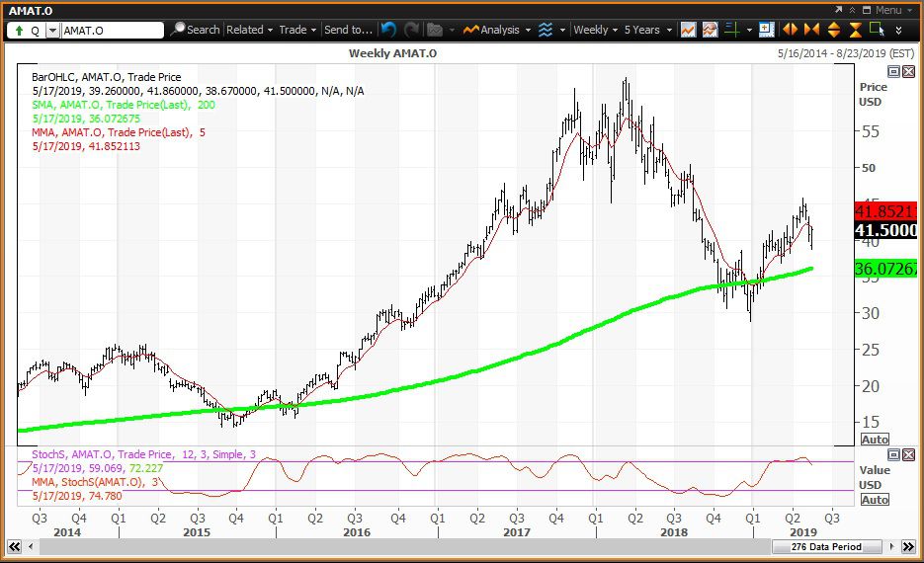Toggle Auto scaling on the price axis
Screen dimensions: 924x563
(875, 440)
